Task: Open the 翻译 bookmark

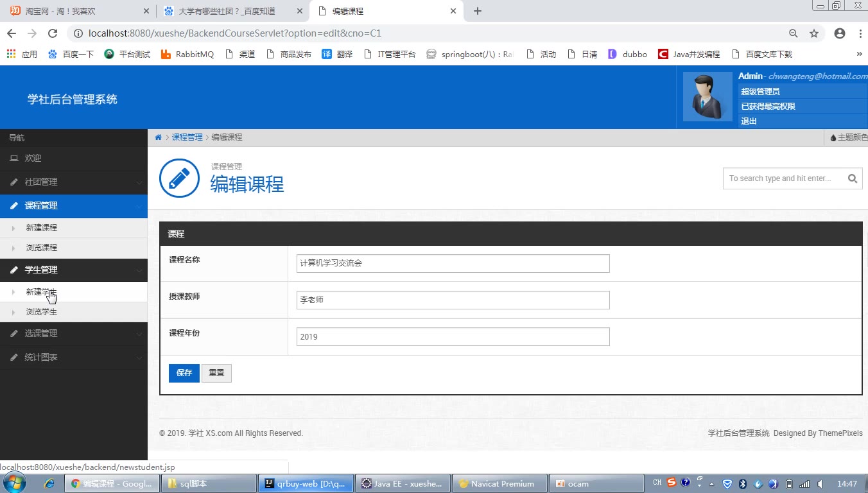Action: 337,55
